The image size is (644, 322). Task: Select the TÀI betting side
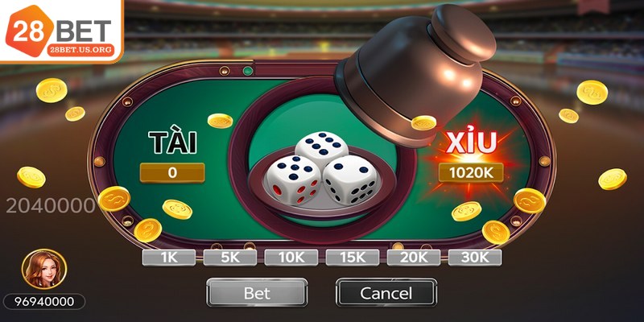[172, 143]
